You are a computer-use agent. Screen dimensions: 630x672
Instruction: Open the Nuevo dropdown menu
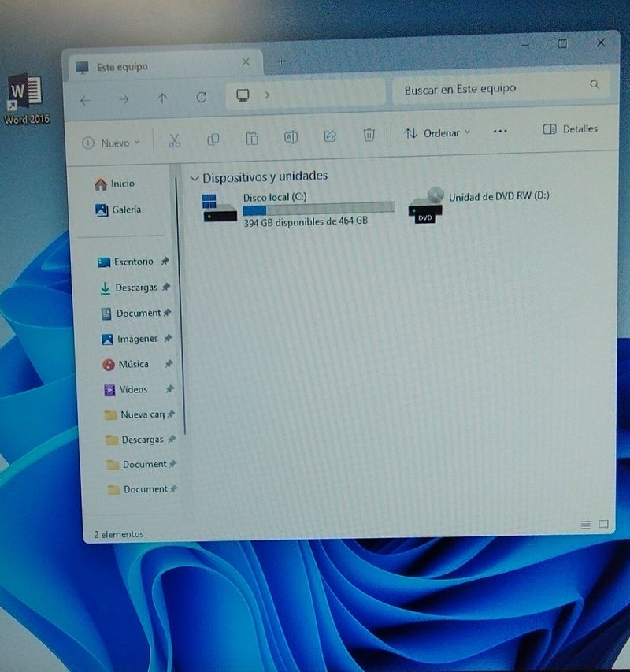point(111,143)
